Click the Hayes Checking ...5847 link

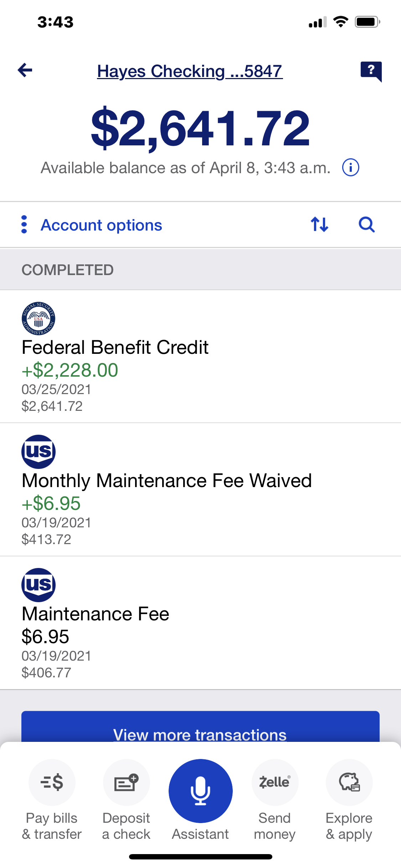190,71
